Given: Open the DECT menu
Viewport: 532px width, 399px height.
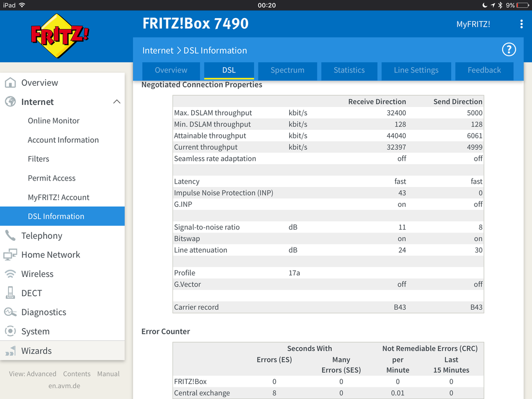Looking at the screenshot, I should tap(31, 293).
